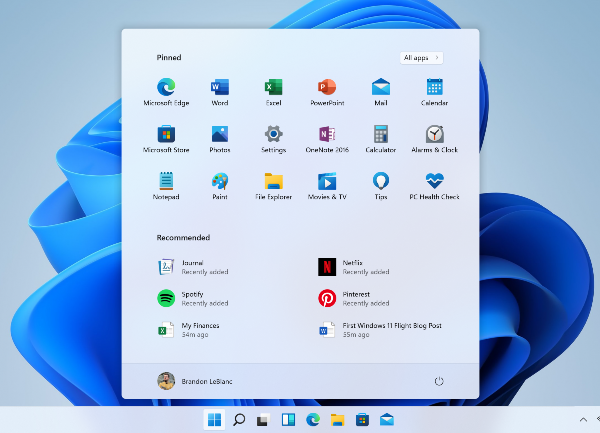Open the Settings gear app
This screenshot has height=433, width=600.
273,139
